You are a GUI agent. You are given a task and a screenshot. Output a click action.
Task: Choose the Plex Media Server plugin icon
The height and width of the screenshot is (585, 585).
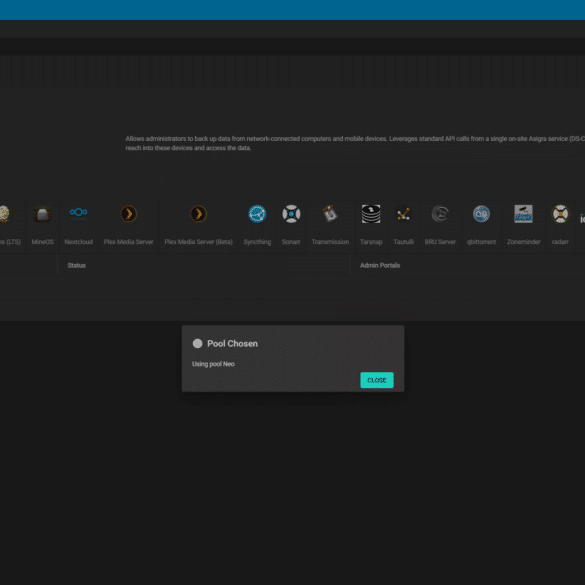pos(128,214)
